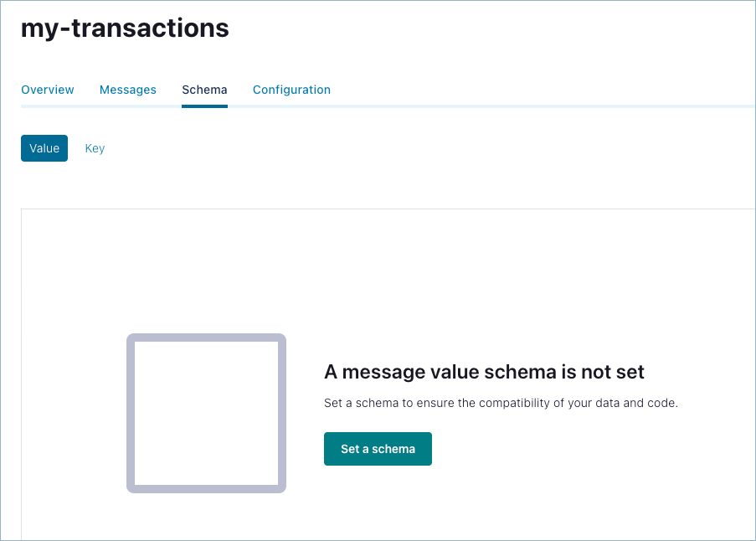Viewport: 756px width, 541px height.
Task: Click the page heading my-transactions
Action: pos(125,28)
